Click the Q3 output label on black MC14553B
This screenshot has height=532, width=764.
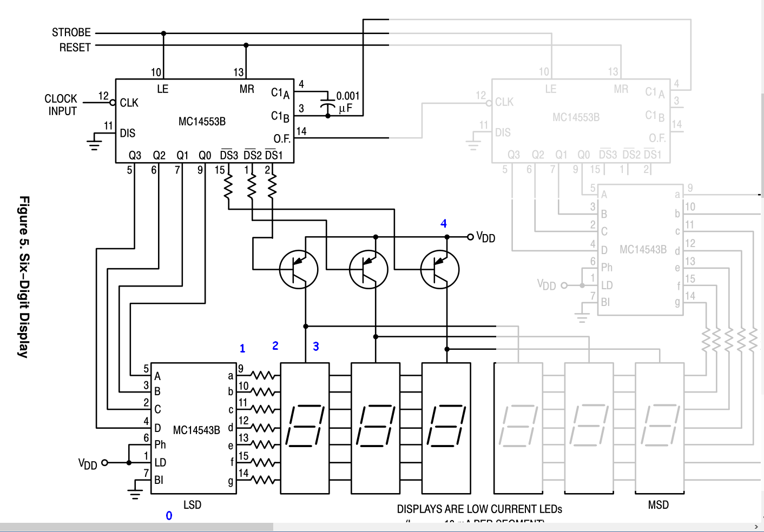tap(135, 156)
